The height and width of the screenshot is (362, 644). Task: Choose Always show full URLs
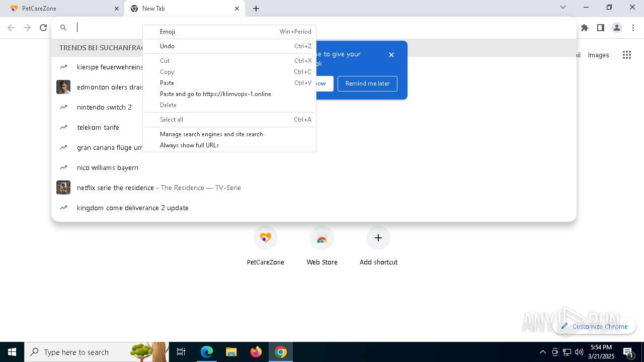(229, 145)
